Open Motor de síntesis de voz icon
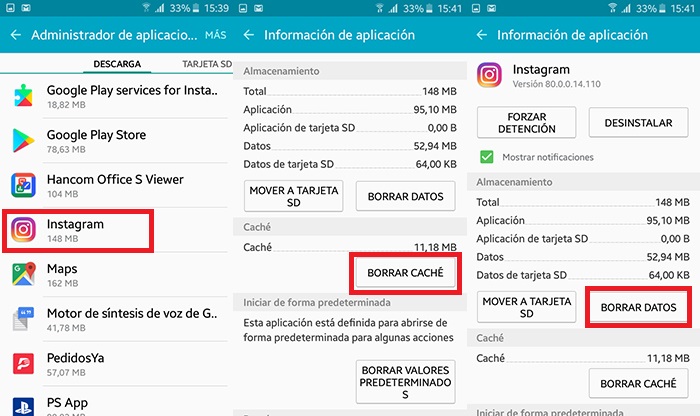The width and height of the screenshot is (700, 416). click(x=23, y=319)
